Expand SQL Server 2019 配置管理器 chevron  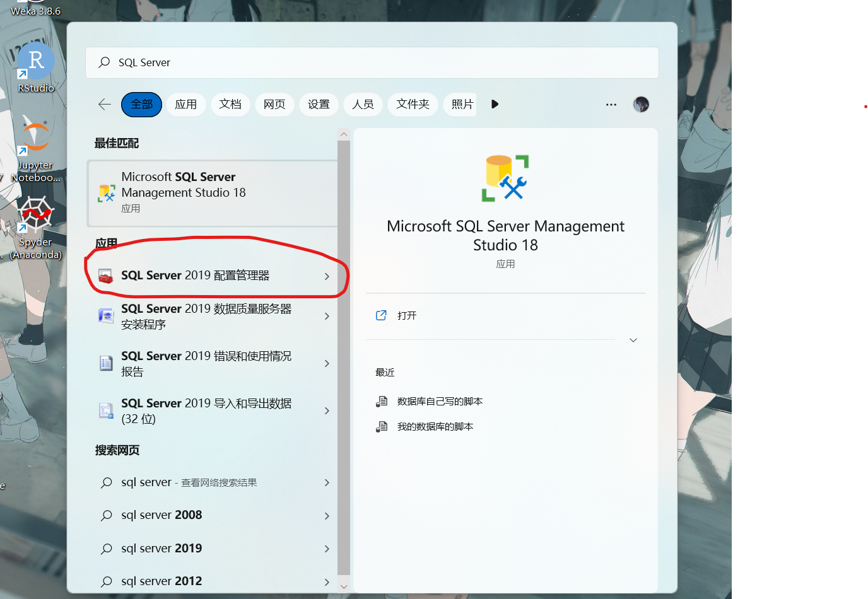coord(327,276)
